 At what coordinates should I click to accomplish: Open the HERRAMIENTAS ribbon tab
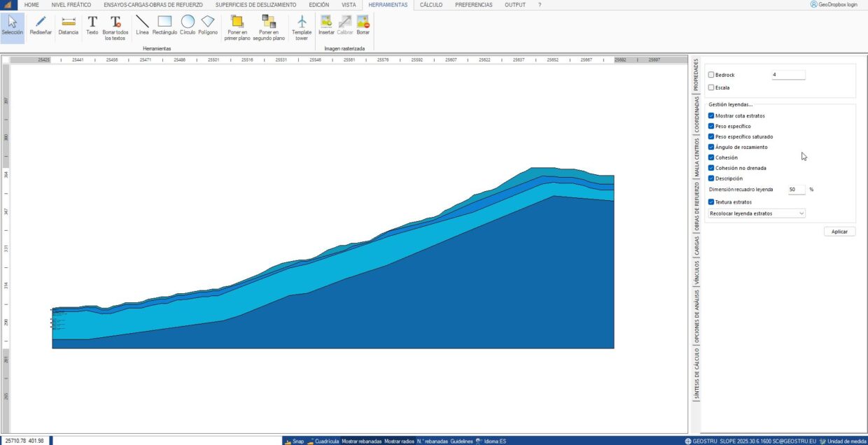click(387, 4)
